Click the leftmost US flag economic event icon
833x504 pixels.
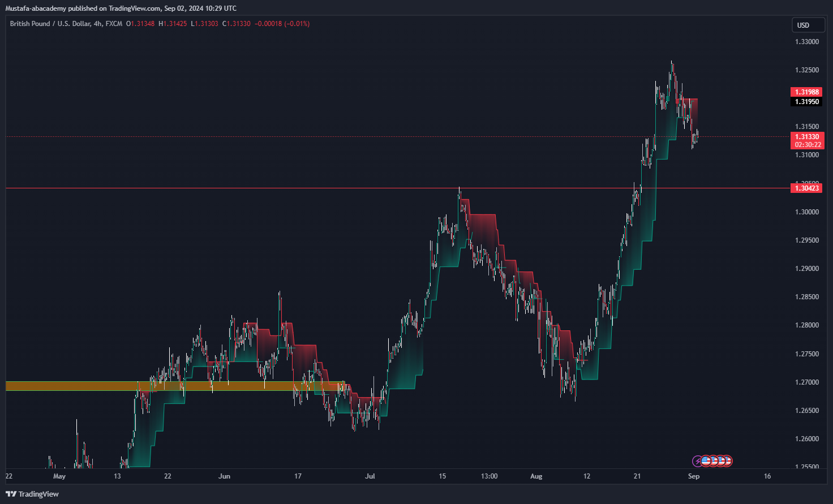706,461
